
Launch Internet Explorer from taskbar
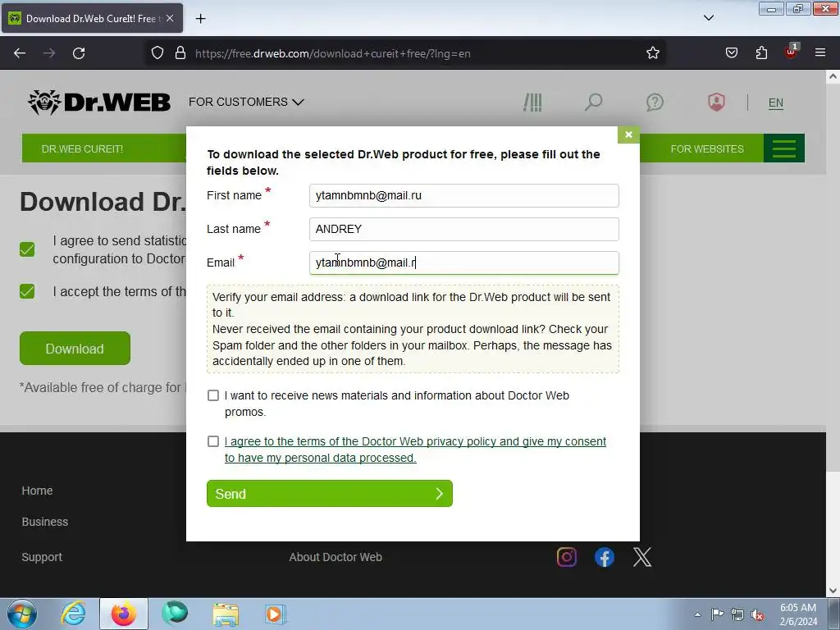(x=73, y=614)
